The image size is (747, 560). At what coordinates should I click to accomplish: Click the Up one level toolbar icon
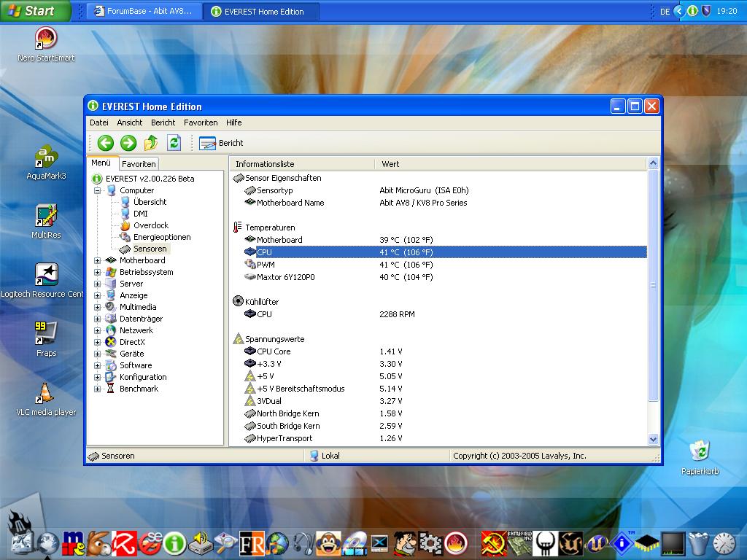tap(151, 143)
